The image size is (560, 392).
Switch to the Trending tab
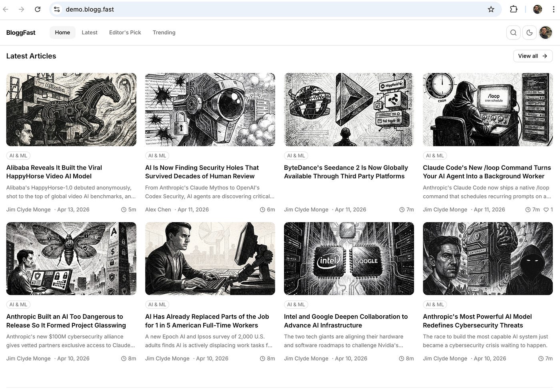[x=164, y=32]
